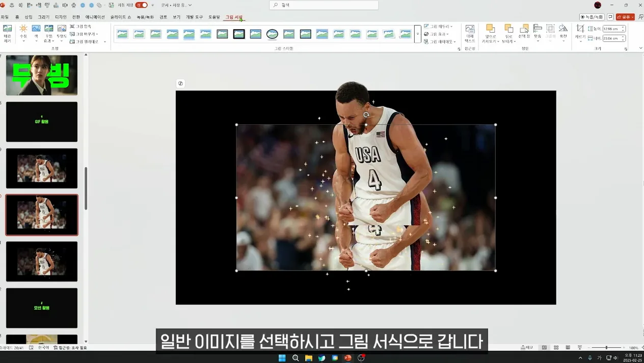Open the 크기 group dialog launcher
The image size is (644, 363).
coord(626,49)
